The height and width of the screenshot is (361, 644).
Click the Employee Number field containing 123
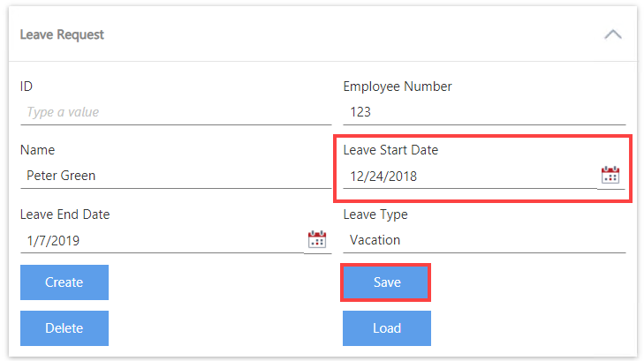click(x=484, y=112)
